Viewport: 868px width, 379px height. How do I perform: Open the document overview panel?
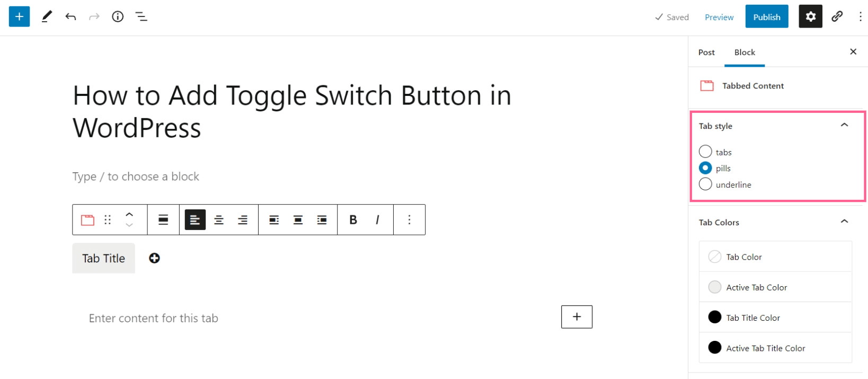coord(141,16)
